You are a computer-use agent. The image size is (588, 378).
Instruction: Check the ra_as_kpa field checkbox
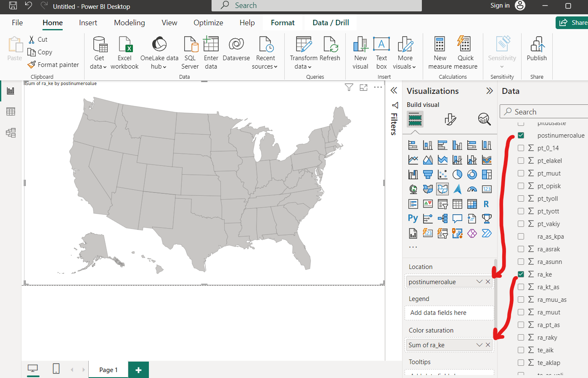tap(521, 236)
